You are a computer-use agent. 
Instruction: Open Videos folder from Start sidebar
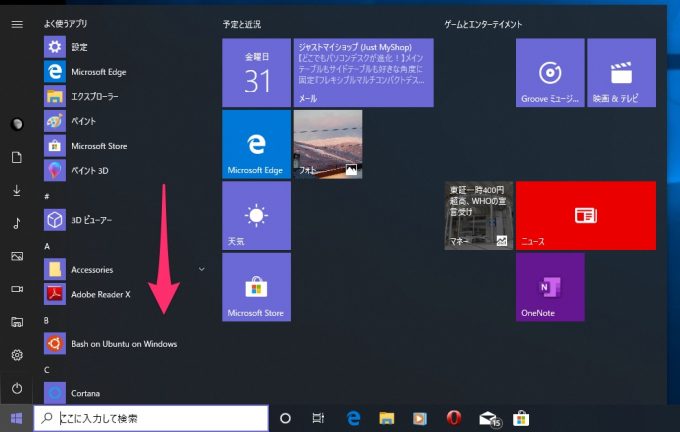coord(17,289)
